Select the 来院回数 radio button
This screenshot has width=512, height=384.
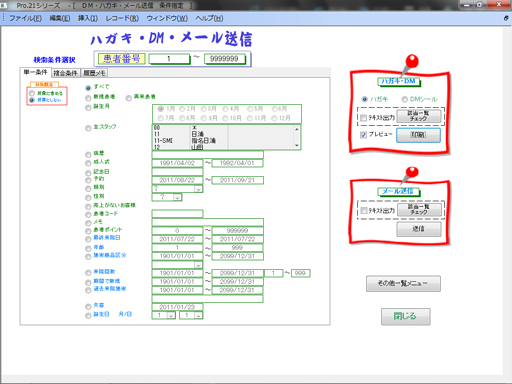coord(88,273)
